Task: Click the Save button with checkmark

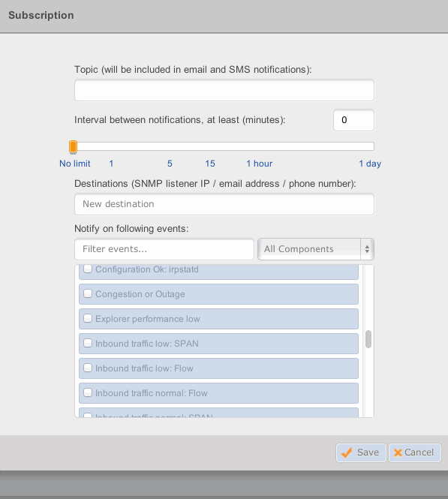Action: coord(361,452)
